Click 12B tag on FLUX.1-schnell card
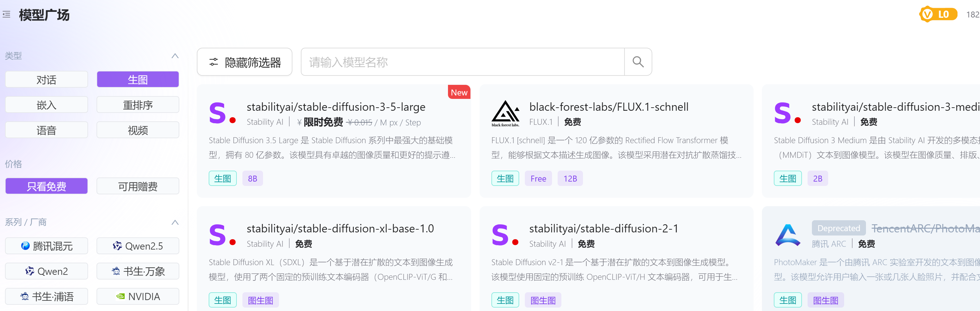The width and height of the screenshot is (980, 311). coord(570,178)
